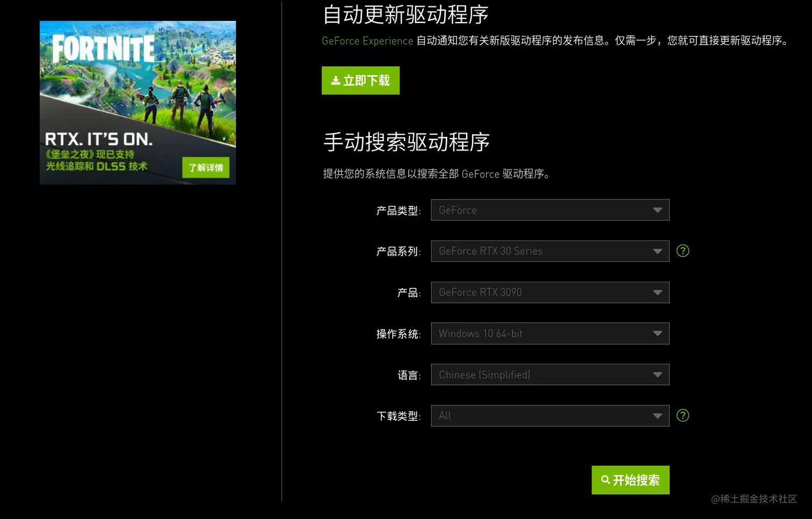Open the GeForce RTX 3090 product dropdown
Screen dimensions: 812x519
tap(550, 292)
